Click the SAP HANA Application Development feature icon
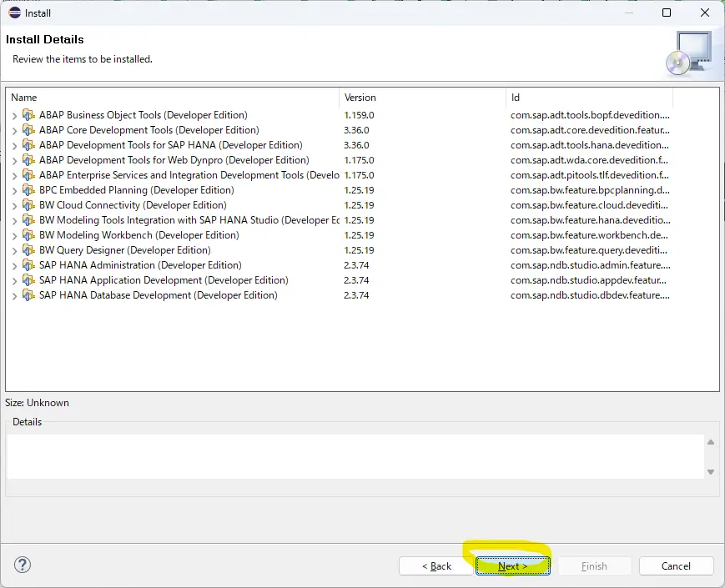Viewport: 725px width, 588px height. click(x=28, y=280)
